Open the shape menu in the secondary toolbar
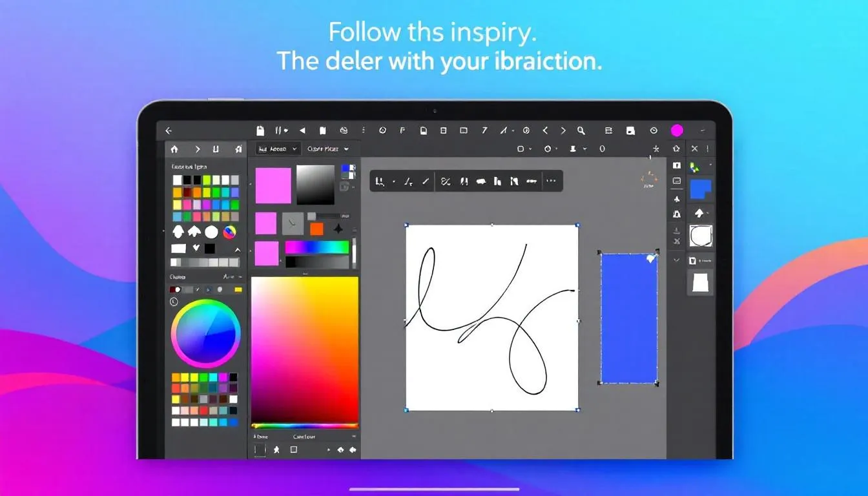Image resolution: width=868 pixels, height=496 pixels. click(x=523, y=149)
